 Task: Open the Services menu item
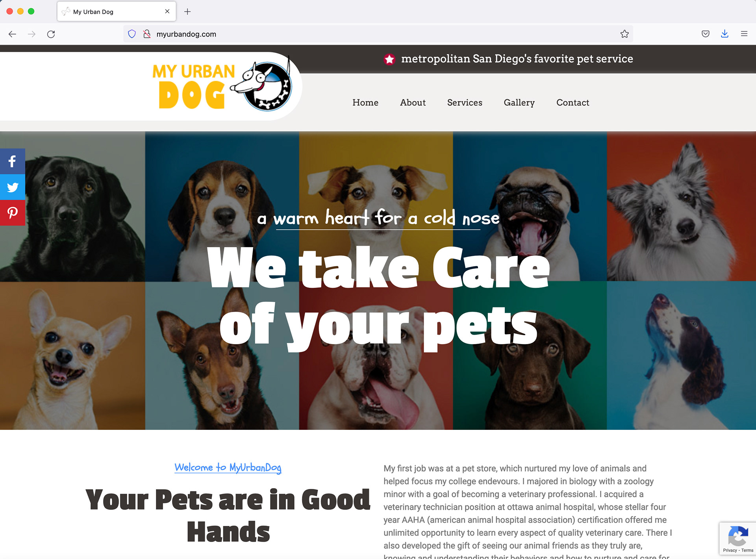click(465, 102)
